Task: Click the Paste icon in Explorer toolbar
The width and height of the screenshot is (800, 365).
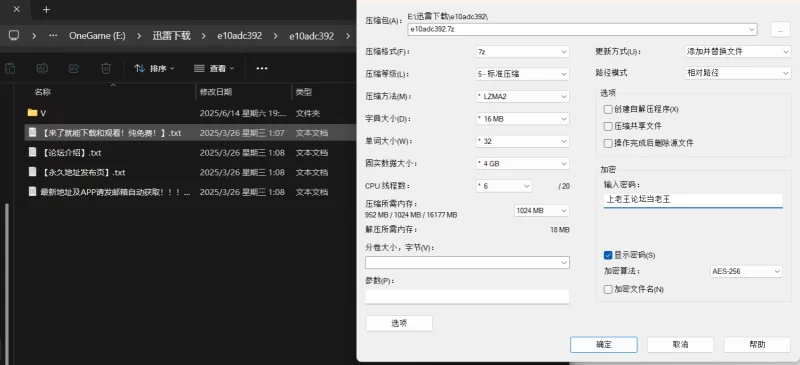Action: [x=10, y=68]
